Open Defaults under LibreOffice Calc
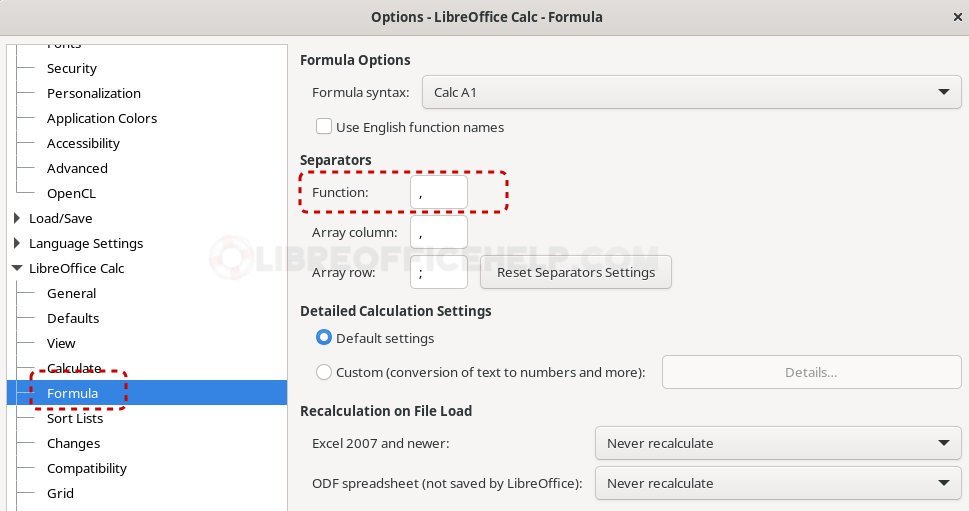969x511 pixels. [x=73, y=318]
